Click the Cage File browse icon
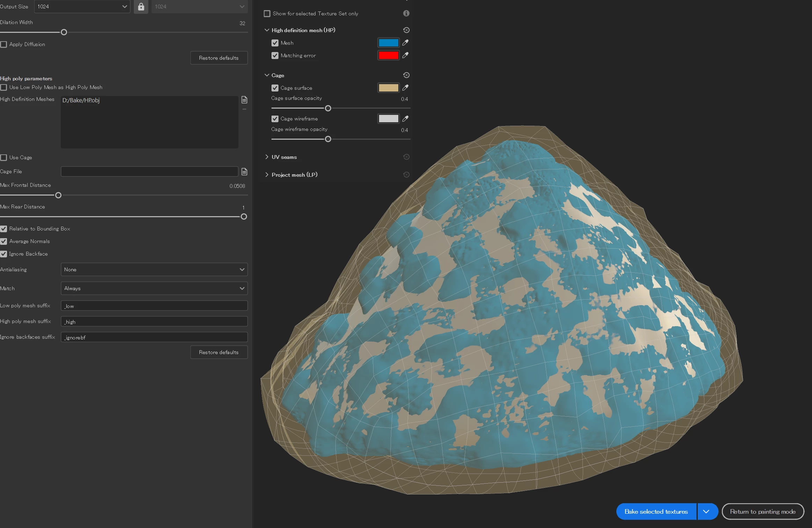The height and width of the screenshot is (528, 812). [245, 171]
